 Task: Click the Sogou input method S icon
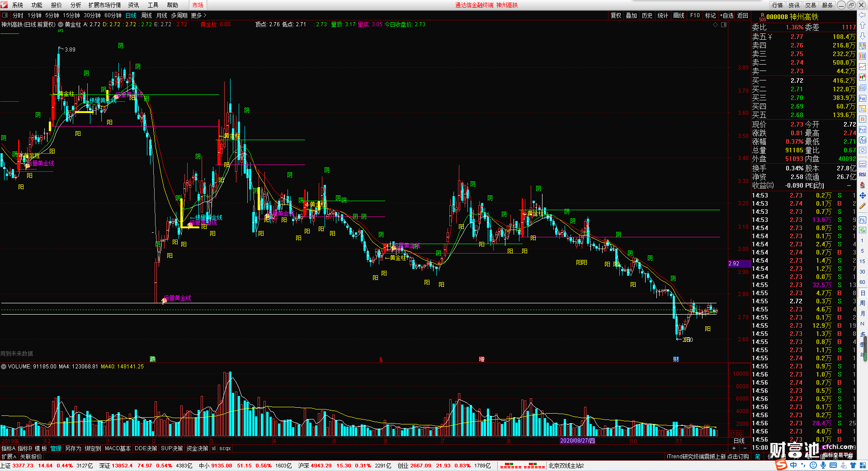point(781,465)
